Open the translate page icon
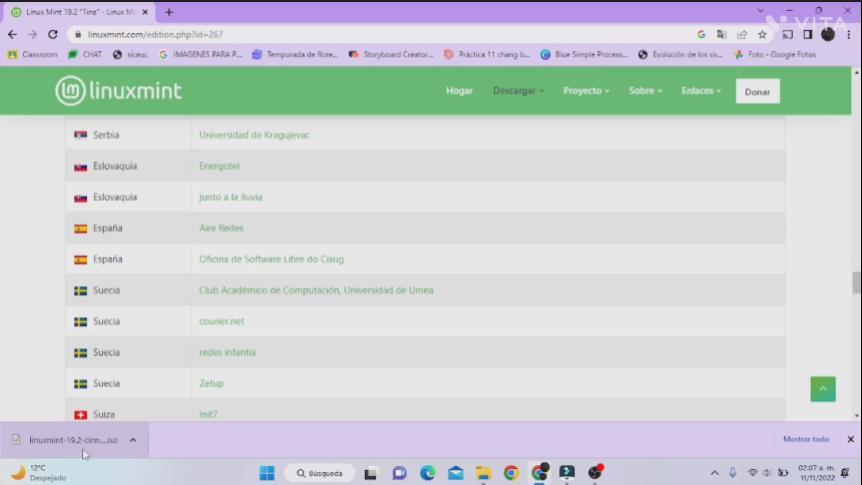 pyautogui.click(x=721, y=34)
